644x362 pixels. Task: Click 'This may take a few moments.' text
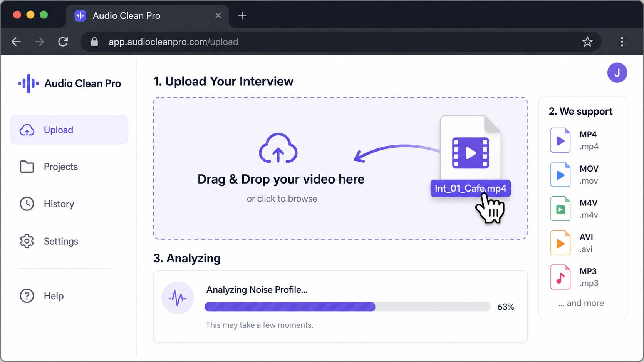(259, 325)
